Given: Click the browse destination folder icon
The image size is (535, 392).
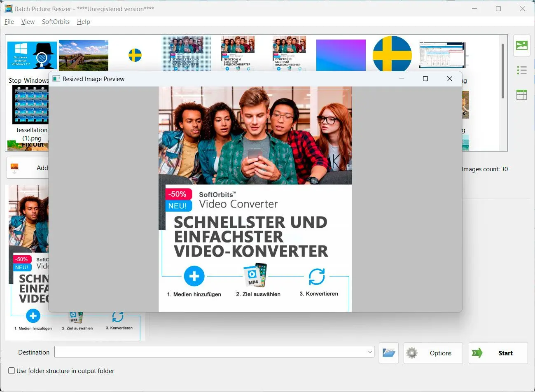Looking at the screenshot, I should 388,353.
